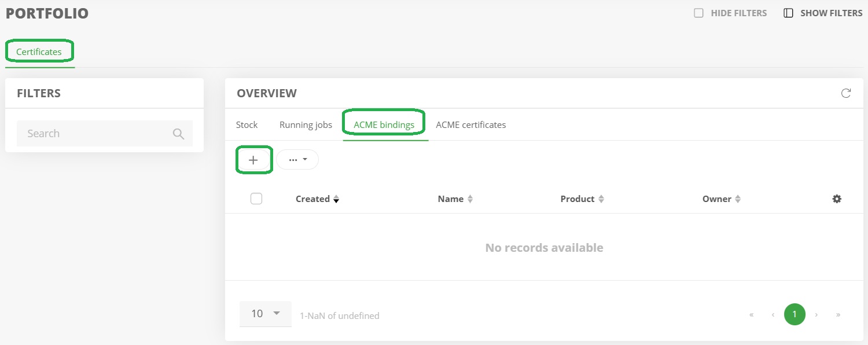Add a new ACME binding

(253, 160)
